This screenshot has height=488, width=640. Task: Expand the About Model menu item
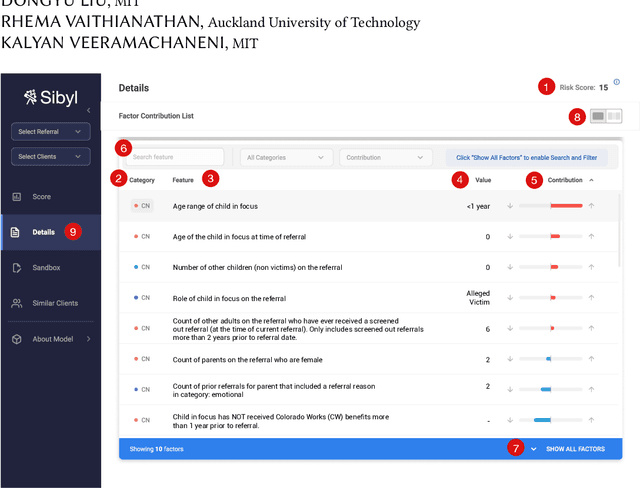[x=87, y=339]
